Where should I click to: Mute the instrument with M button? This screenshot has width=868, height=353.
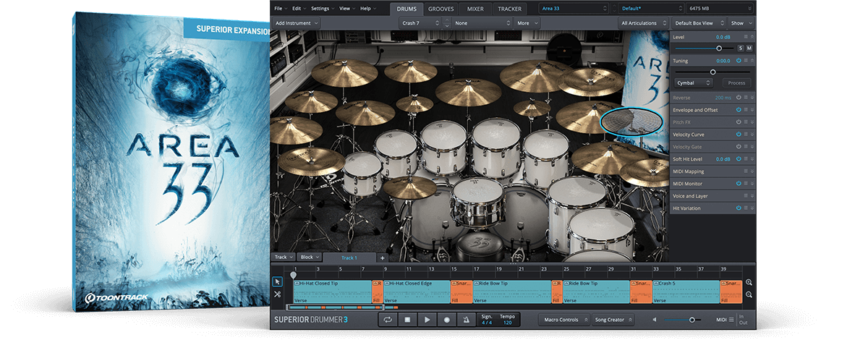[749, 48]
